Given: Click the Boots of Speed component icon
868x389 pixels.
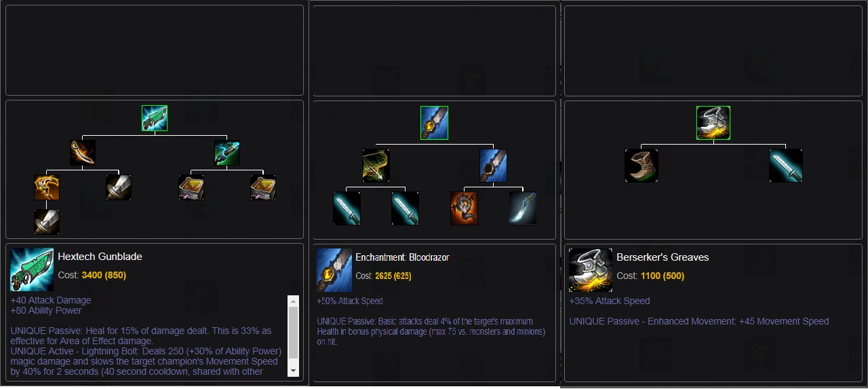Looking at the screenshot, I should 642,166.
